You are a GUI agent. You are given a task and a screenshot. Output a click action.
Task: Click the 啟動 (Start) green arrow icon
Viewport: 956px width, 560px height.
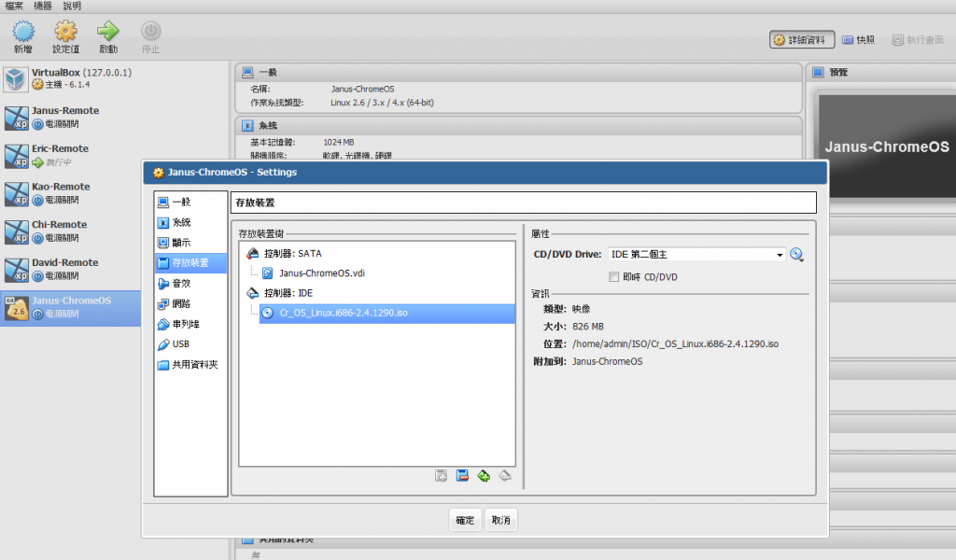point(108,36)
